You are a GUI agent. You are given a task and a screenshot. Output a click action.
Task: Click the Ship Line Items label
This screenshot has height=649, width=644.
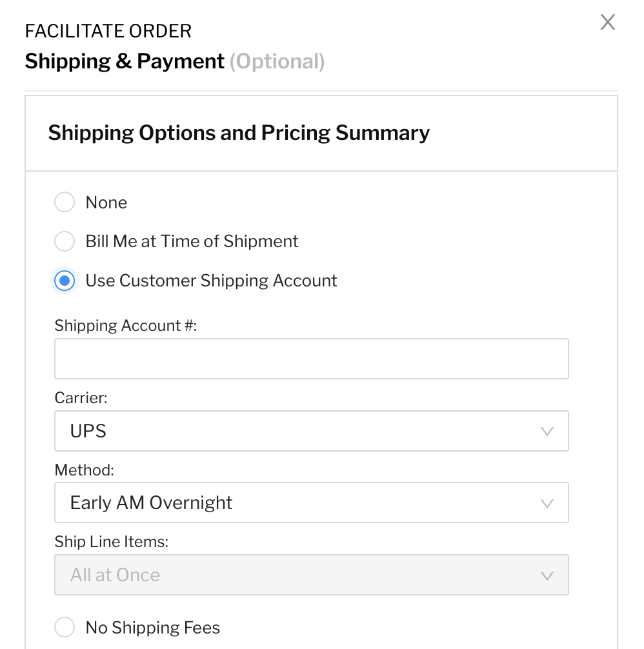pyautogui.click(x=111, y=542)
